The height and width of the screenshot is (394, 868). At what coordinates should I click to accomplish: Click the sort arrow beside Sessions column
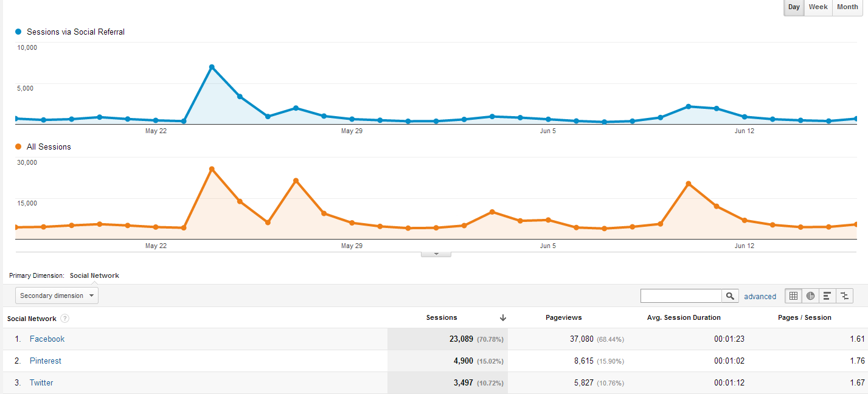(x=503, y=317)
